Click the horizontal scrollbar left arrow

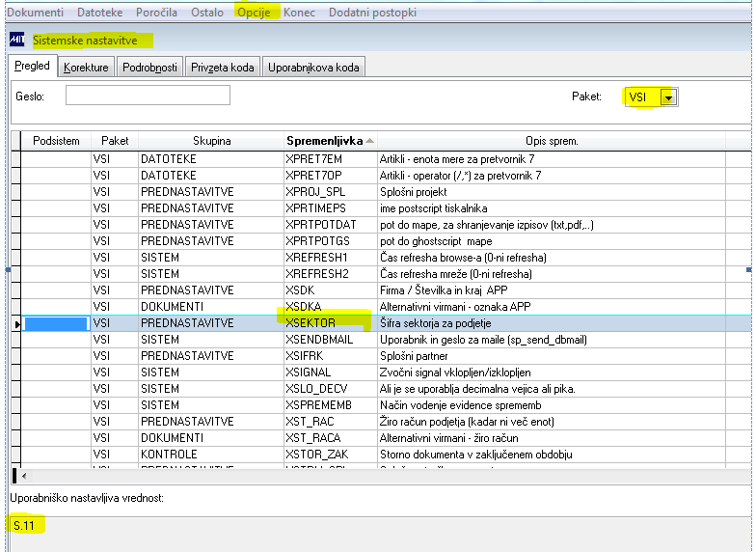(x=22, y=476)
